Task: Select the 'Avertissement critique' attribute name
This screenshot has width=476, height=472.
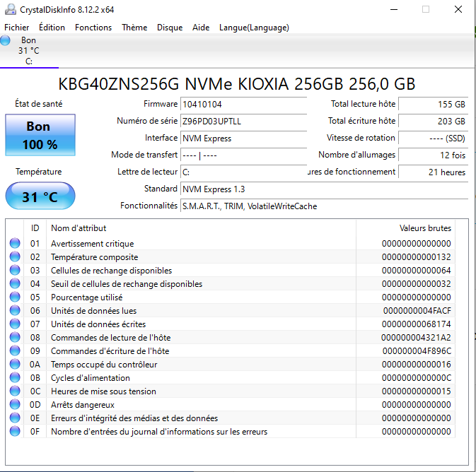Action: 92,244
